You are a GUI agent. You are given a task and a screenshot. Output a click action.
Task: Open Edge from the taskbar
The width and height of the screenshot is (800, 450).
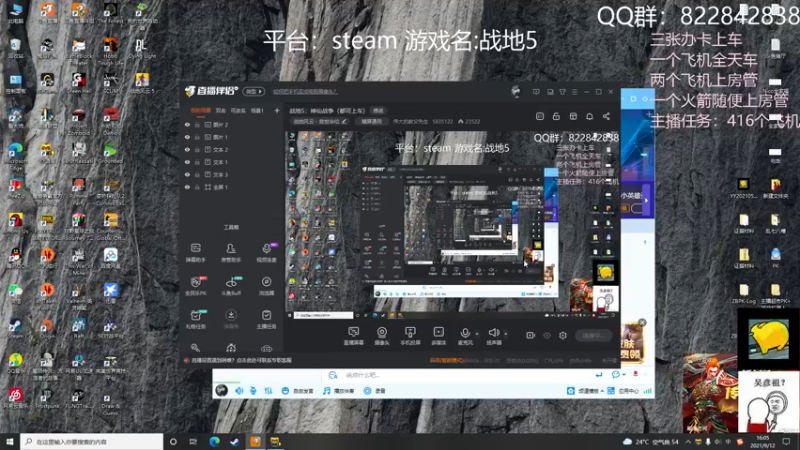click(214, 441)
